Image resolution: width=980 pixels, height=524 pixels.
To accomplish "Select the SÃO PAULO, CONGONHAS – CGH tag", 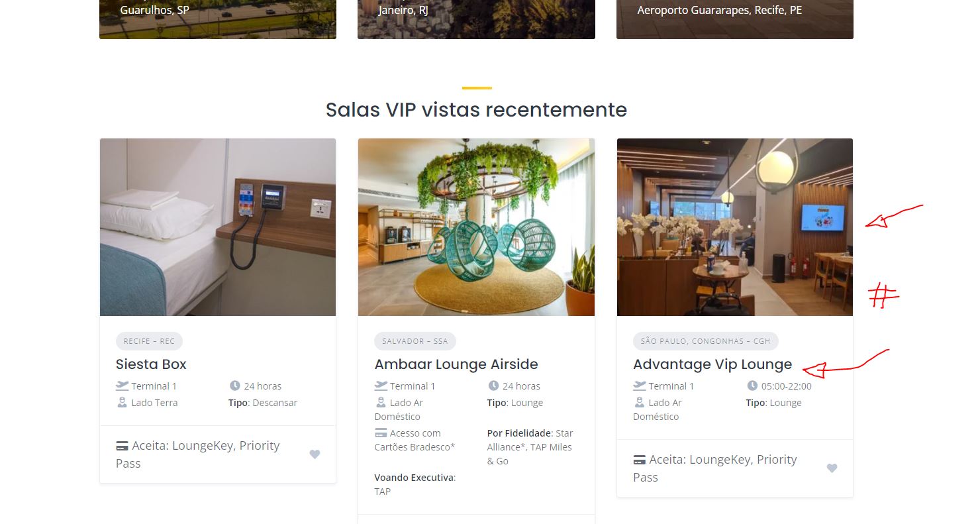I will pyautogui.click(x=706, y=341).
